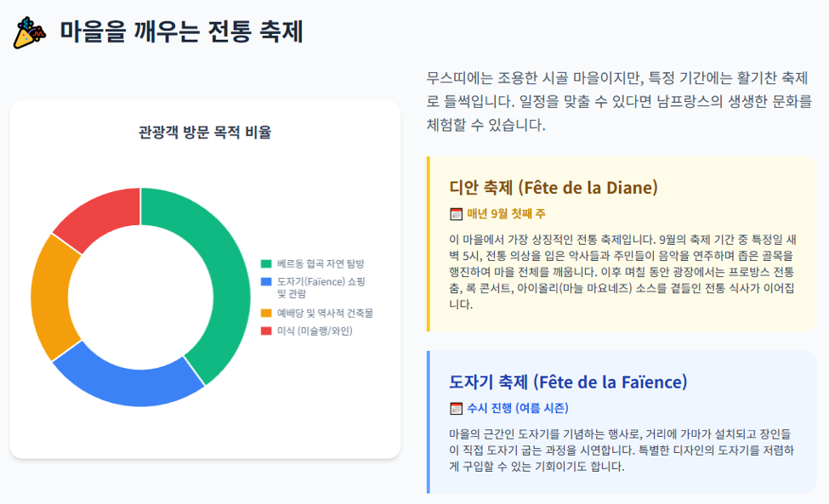Click calendar icon beside 매년 9월 첫째 주
The image size is (829, 504).
point(456,214)
